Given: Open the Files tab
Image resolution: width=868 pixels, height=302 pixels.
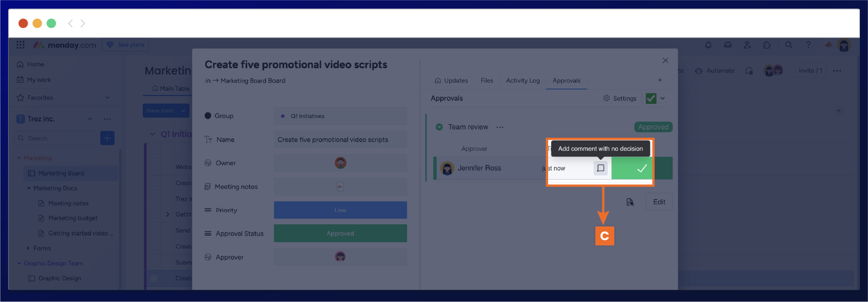Looking at the screenshot, I should point(487,80).
